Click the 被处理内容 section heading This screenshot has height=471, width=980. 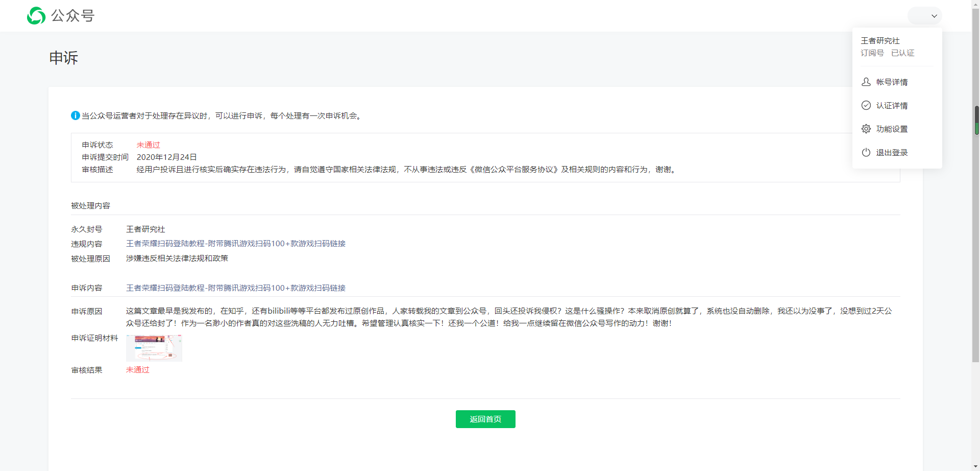pyautogui.click(x=90, y=206)
